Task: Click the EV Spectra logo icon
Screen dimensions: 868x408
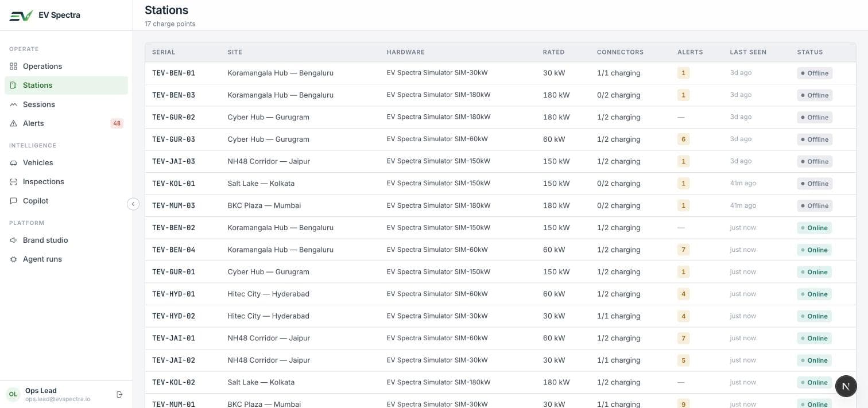Action: [x=21, y=15]
